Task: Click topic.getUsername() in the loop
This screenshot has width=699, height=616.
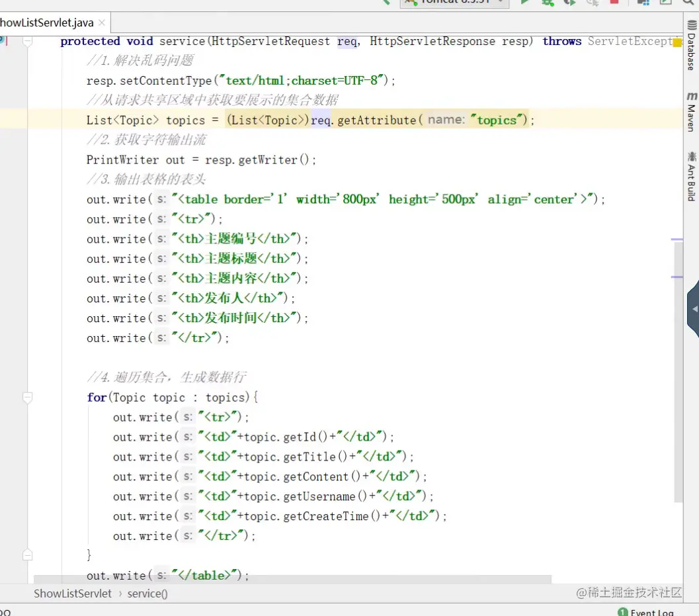Action: (306, 496)
